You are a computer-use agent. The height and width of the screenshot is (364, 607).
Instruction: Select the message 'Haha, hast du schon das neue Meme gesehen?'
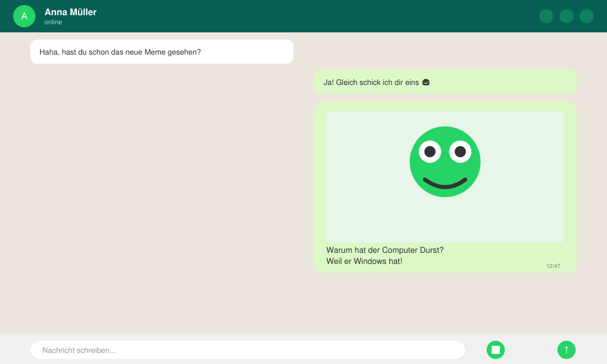tap(162, 52)
